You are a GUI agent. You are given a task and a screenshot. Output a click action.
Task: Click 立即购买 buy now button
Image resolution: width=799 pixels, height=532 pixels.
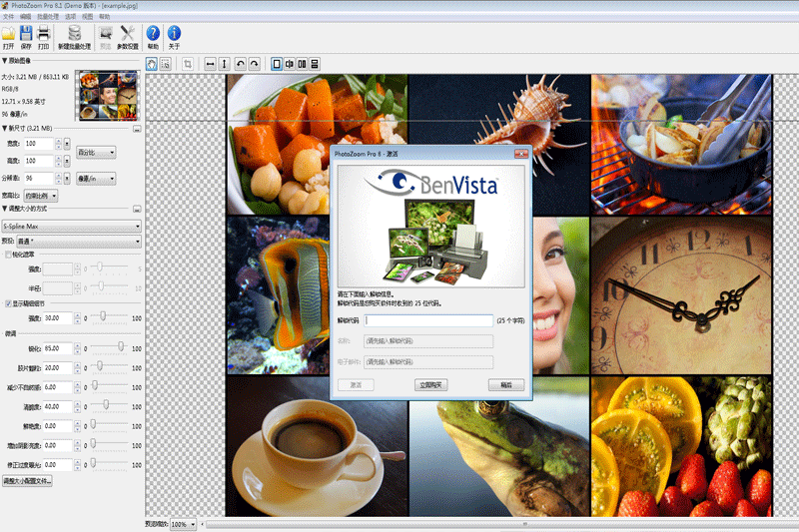coord(431,385)
